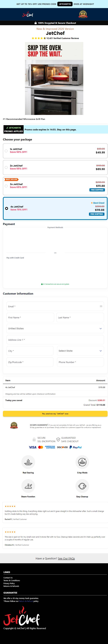Select the 1x JetChef package radio
108x644 pixels.
pyautogui.click(x=6, y=151)
